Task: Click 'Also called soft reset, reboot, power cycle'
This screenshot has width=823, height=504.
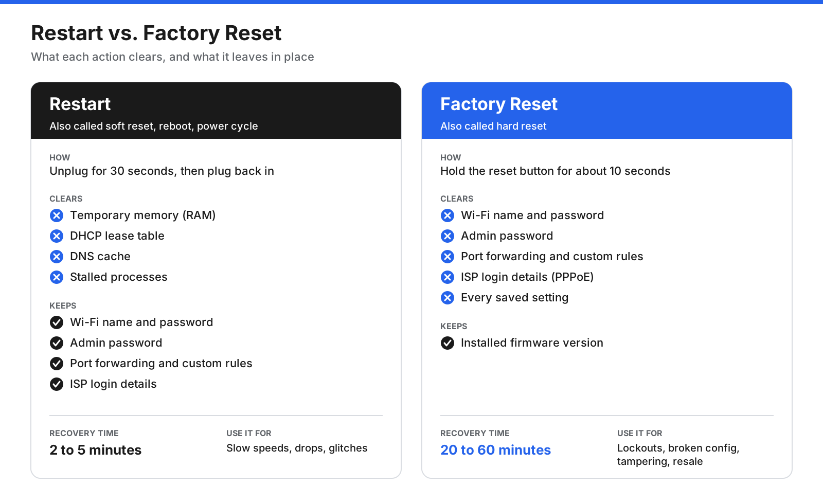Action: pyautogui.click(x=154, y=127)
